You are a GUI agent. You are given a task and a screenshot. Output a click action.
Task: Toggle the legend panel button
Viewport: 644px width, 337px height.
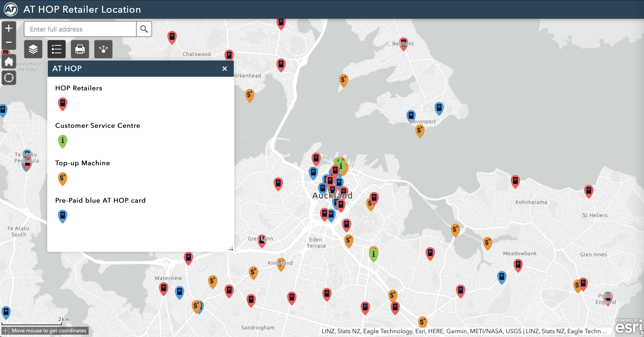coord(57,49)
